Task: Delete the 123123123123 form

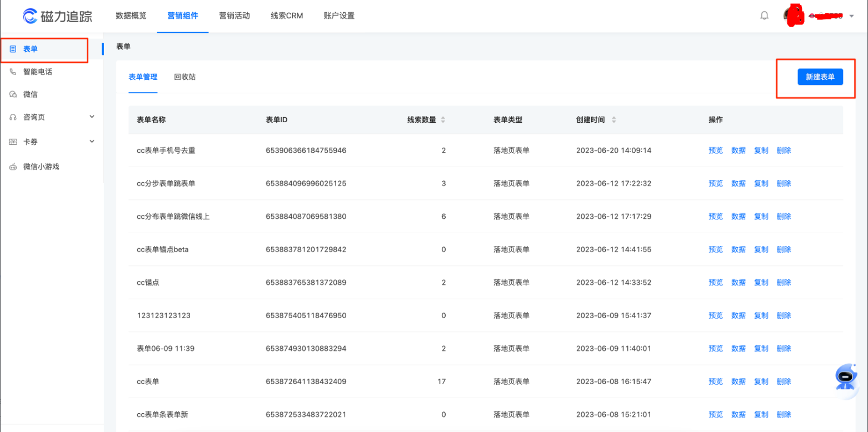Action: [784, 315]
